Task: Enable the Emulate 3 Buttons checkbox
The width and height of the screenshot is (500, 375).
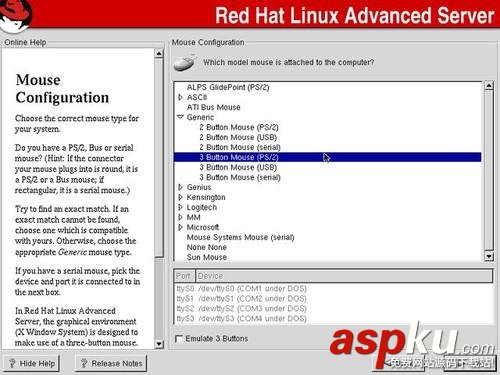Action: pos(179,339)
